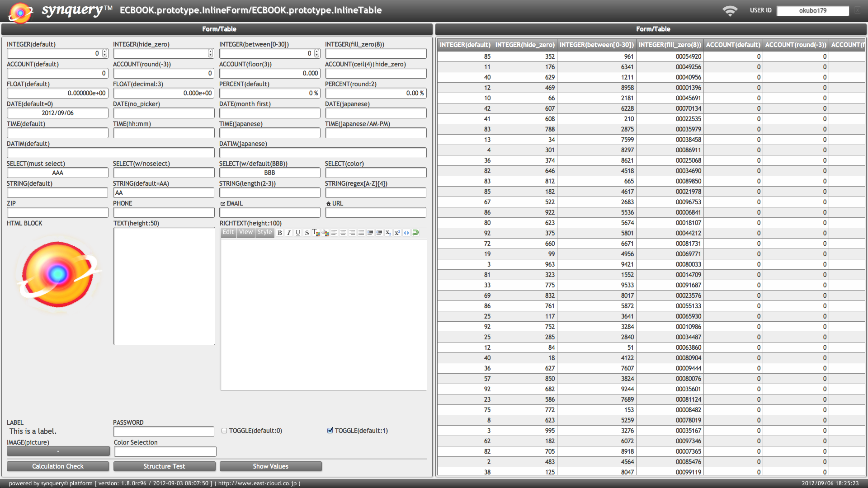The image size is (868, 488).
Task: Open the Edit menu of rich text editor
Action: click(x=228, y=232)
